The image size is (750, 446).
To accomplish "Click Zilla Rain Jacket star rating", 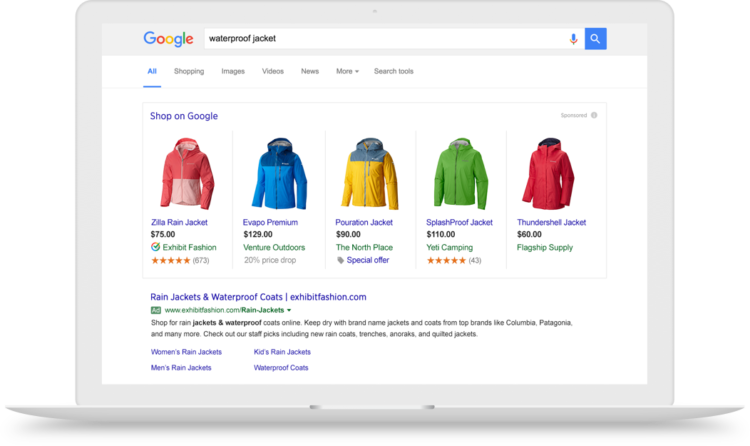I will pyautogui.click(x=171, y=260).
